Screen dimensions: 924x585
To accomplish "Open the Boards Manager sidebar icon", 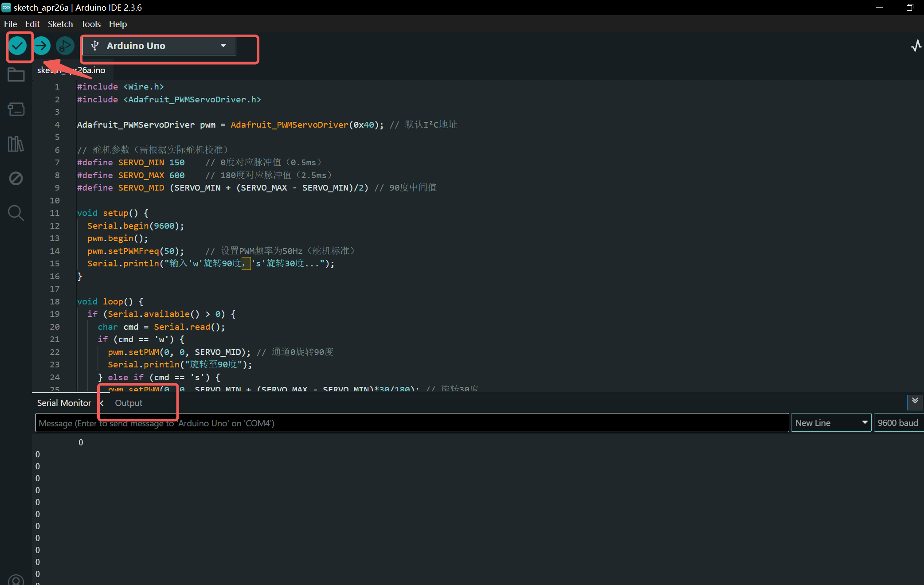I will click(x=16, y=109).
